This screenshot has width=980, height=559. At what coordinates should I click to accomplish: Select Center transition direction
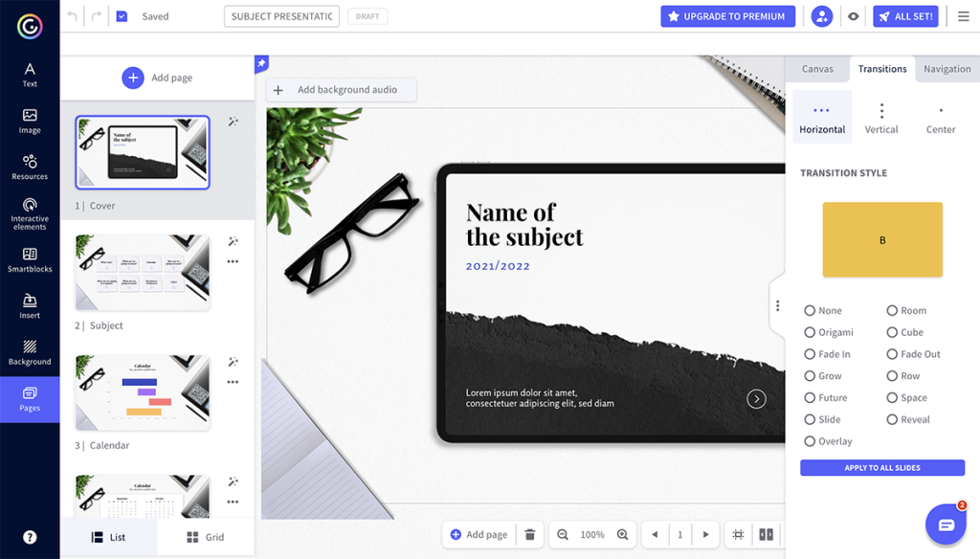941,118
